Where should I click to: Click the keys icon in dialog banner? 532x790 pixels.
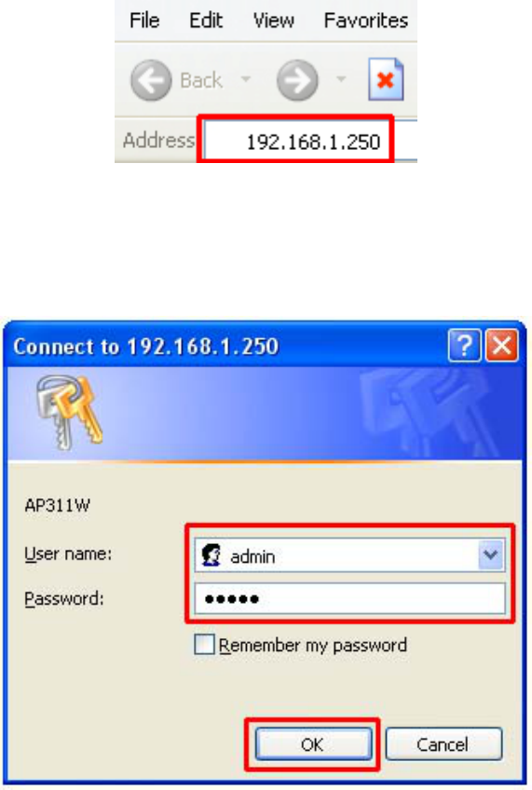coord(70,412)
